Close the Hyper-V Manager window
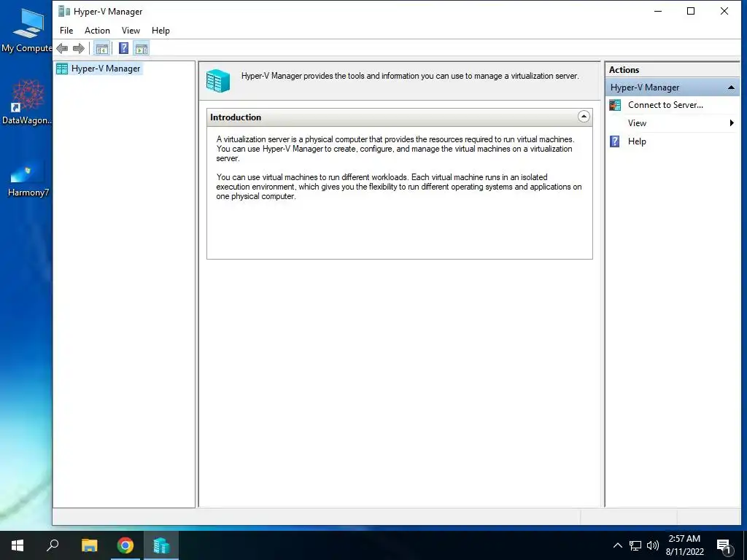This screenshot has width=747, height=560. 724,11
